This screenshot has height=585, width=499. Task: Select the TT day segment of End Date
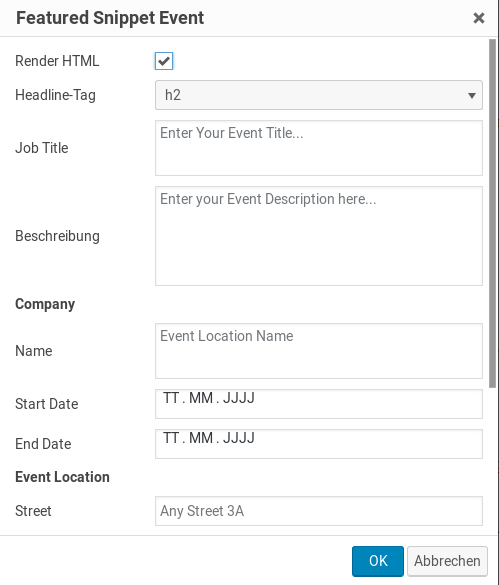click(x=171, y=438)
